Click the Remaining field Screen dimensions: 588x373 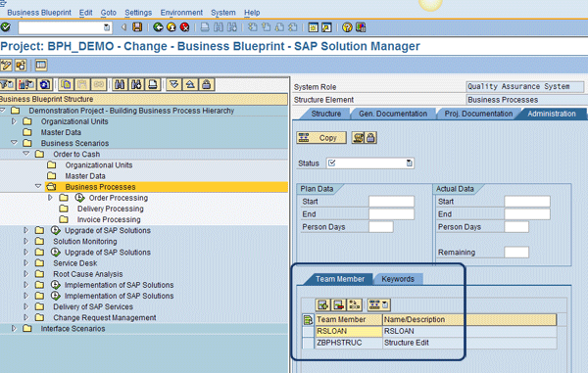click(516, 252)
